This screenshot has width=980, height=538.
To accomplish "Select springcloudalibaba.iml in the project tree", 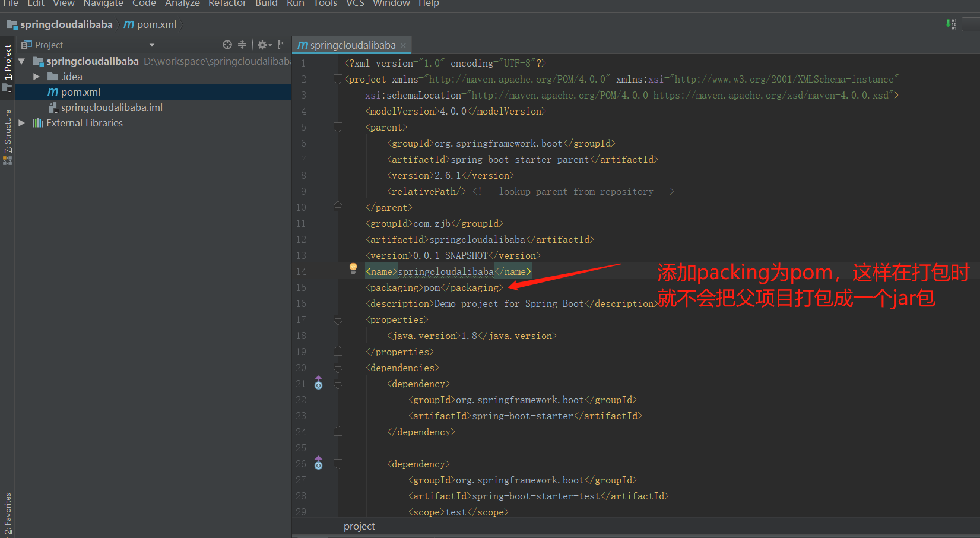I will tap(111, 107).
